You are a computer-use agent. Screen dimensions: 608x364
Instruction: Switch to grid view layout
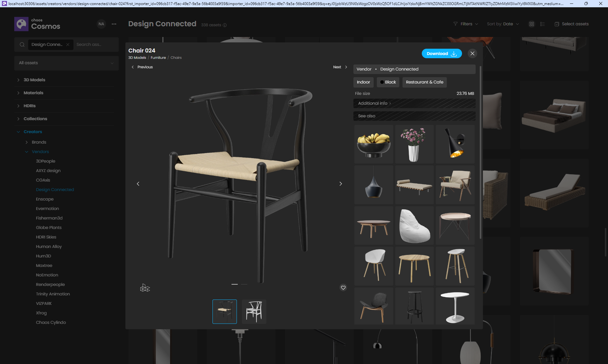(532, 24)
